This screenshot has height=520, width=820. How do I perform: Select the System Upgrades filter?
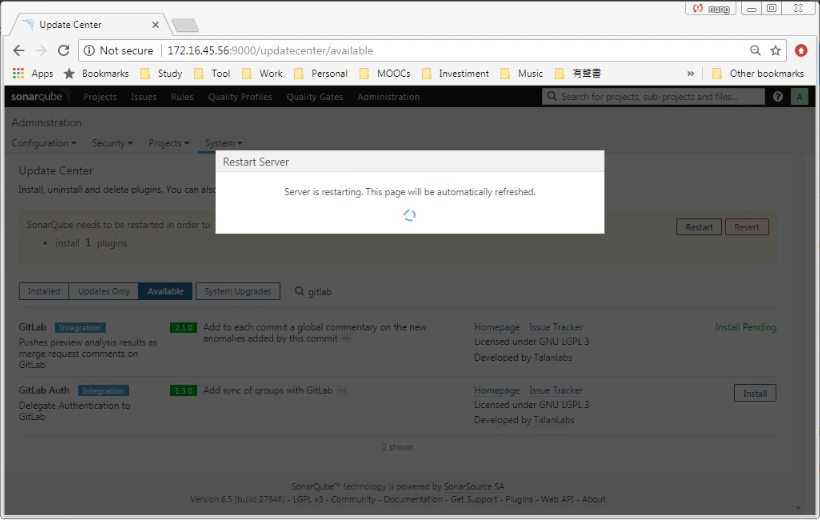pos(238,291)
